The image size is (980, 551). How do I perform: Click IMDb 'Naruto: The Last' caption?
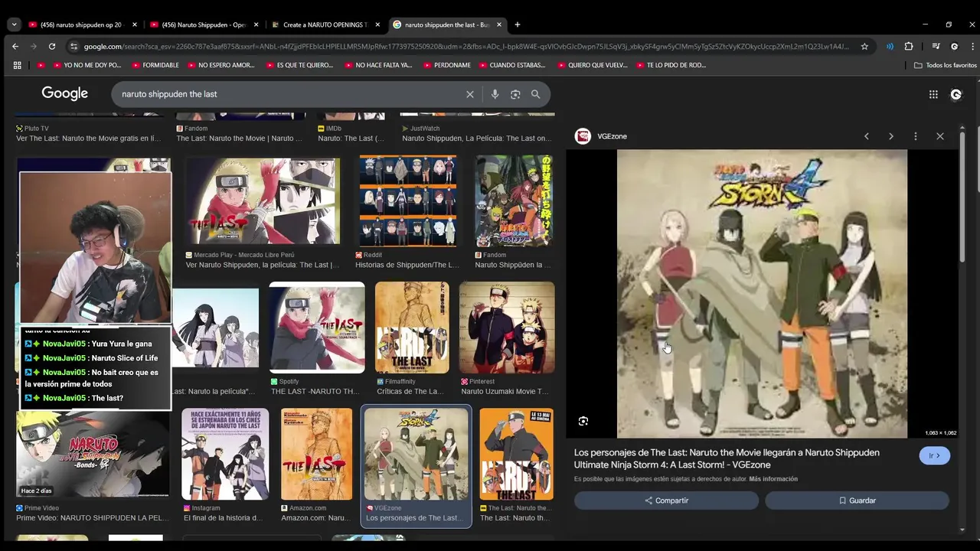(351, 139)
